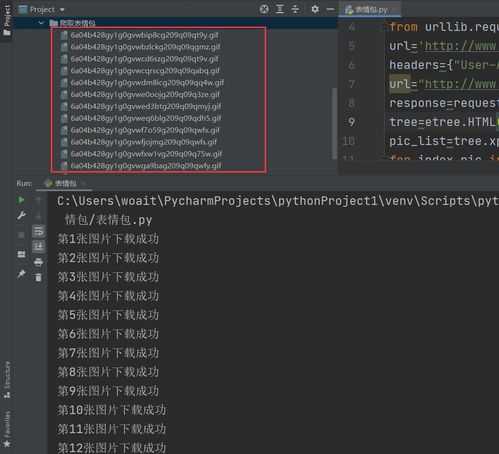Place cursor on 'pic_list=tree' code line
The width and height of the screenshot is (499, 454).
point(444,141)
